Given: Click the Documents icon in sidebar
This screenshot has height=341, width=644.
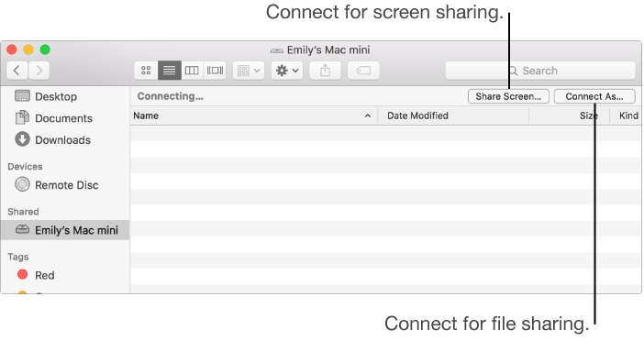Looking at the screenshot, I should pyautogui.click(x=22, y=117).
